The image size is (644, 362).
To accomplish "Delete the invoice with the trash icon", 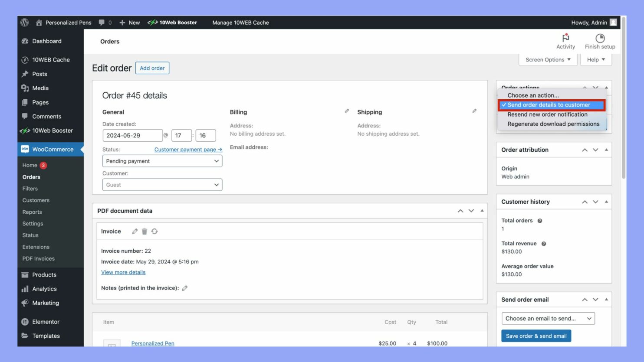I will click(x=145, y=231).
